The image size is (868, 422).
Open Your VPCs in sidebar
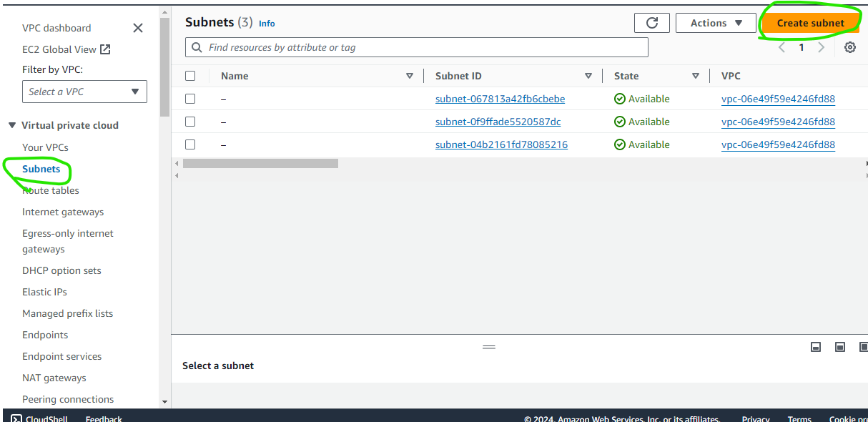pos(45,147)
